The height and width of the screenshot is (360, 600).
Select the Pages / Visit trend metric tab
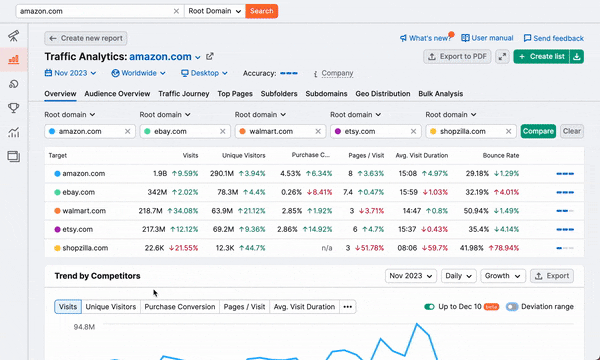[x=244, y=307]
